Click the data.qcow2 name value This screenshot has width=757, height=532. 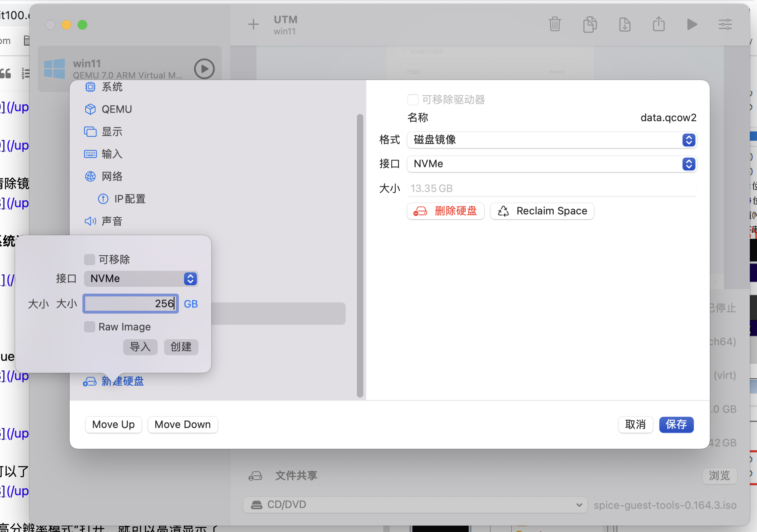(669, 118)
